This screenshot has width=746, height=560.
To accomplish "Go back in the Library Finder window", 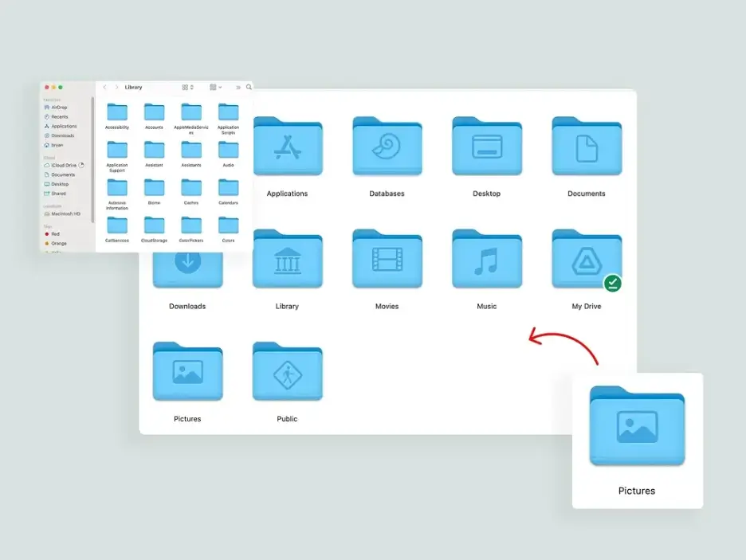I will [104, 88].
